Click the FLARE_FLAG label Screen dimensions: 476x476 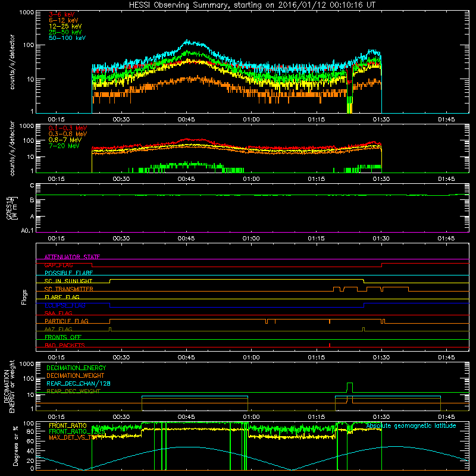(62, 297)
